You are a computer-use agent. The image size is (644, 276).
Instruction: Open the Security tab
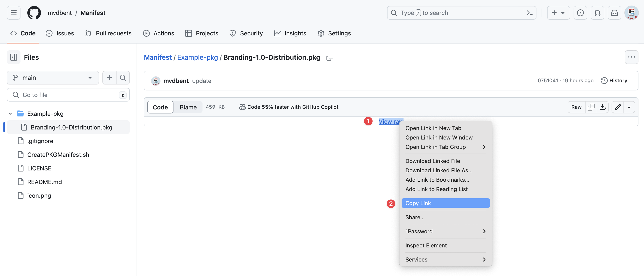[246, 33]
